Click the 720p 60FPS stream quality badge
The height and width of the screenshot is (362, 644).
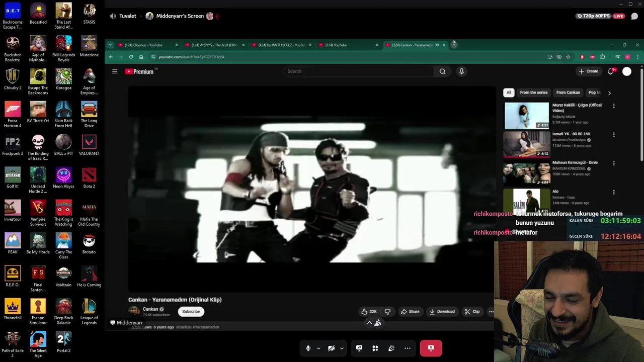point(593,16)
